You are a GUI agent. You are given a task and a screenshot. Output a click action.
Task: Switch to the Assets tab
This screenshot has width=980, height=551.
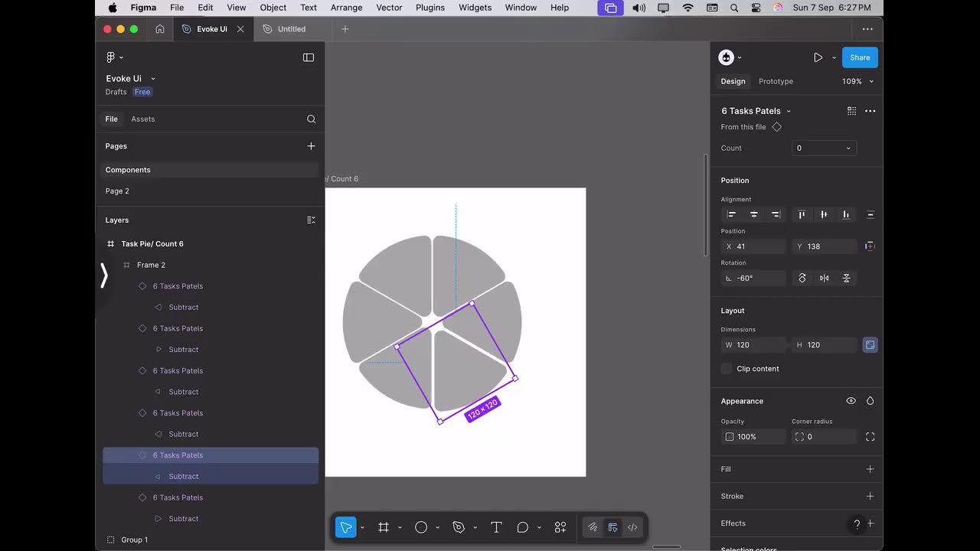(x=143, y=119)
